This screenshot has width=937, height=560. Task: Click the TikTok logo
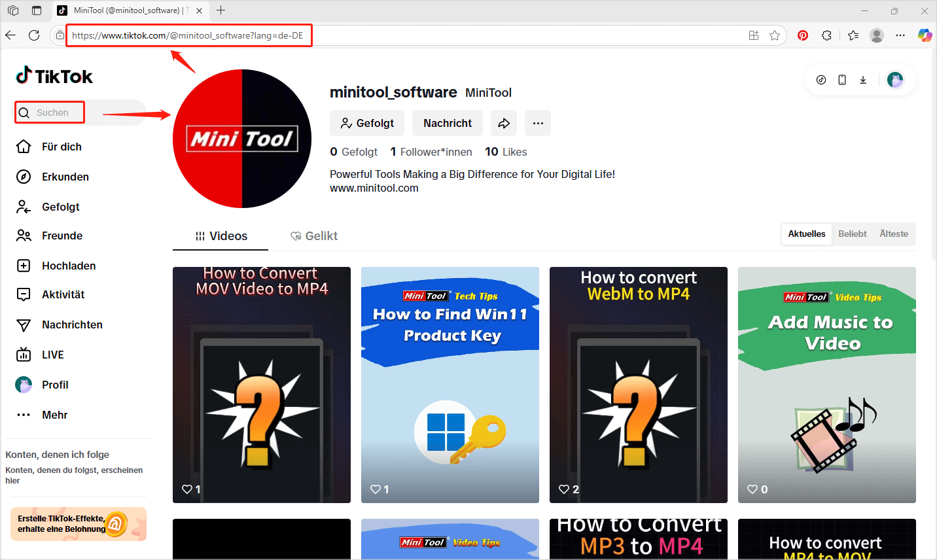tap(54, 76)
